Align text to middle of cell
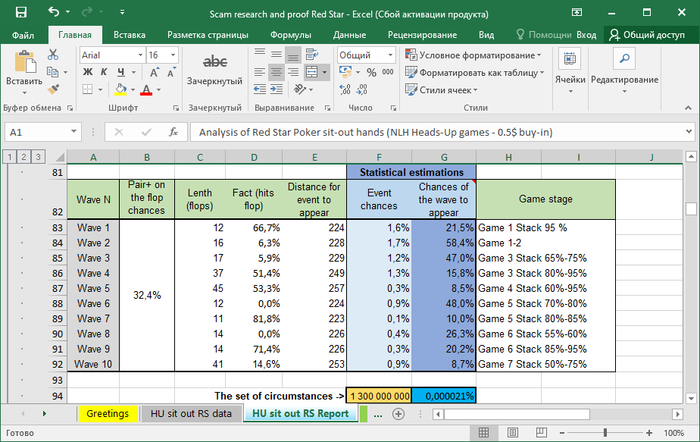Screen dimensions: 700x442 pyautogui.click(x=276, y=54)
